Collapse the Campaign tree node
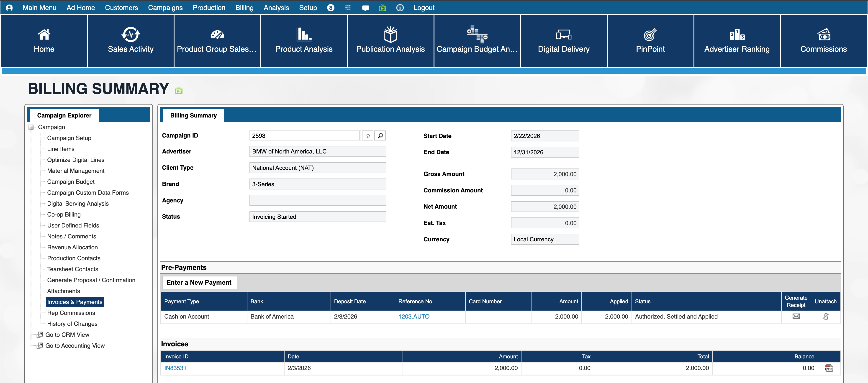 [x=31, y=127]
